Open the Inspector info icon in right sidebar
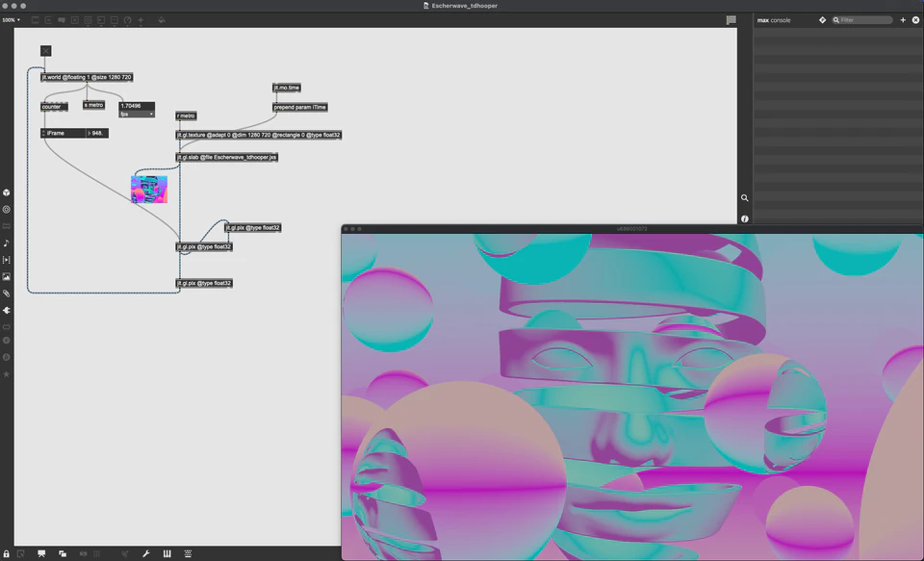Screen dimensions: 924x561 coord(745,218)
